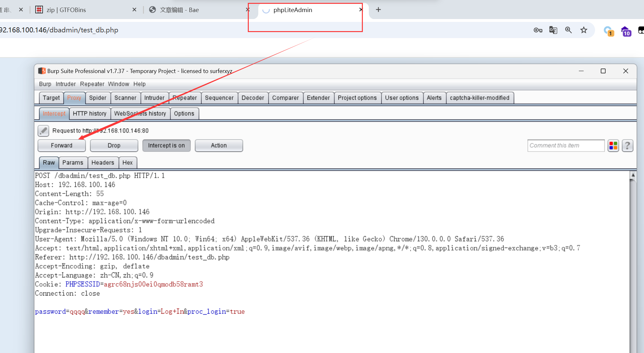Switch to the Intruder tool tab

pos(154,98)
